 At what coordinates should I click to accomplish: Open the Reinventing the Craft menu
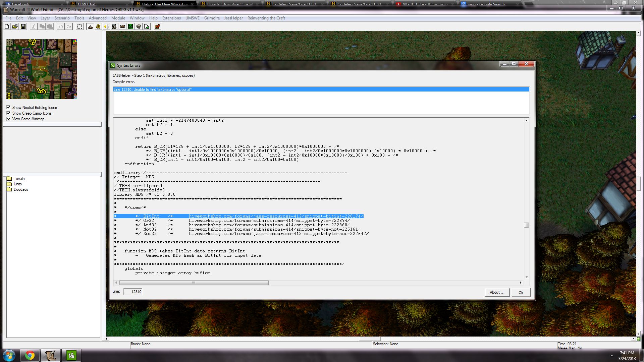tap(266, 18)
